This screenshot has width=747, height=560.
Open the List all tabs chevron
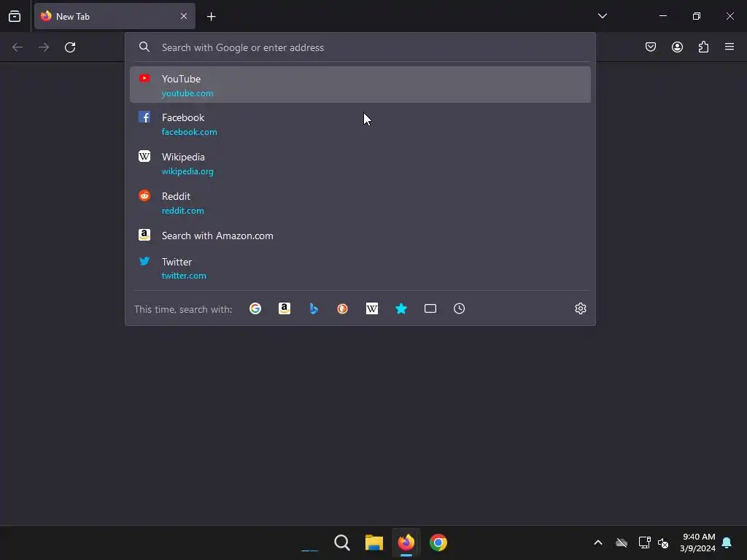(x=602, y=16)
